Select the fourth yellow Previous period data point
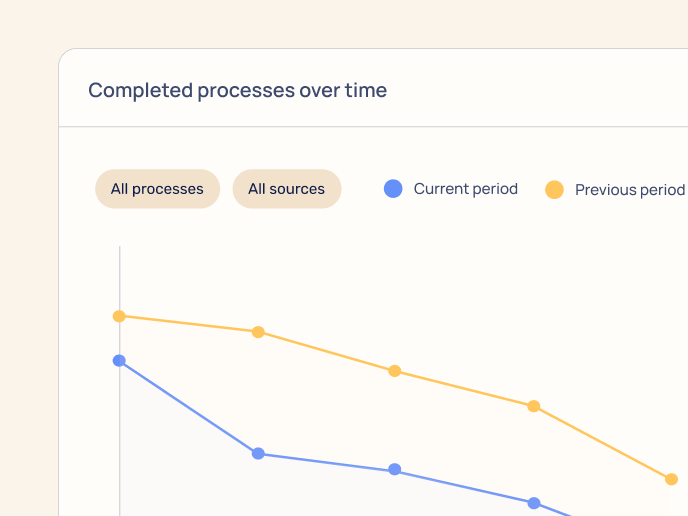Screen dimensions: 688x516 [x=534, y=406]
